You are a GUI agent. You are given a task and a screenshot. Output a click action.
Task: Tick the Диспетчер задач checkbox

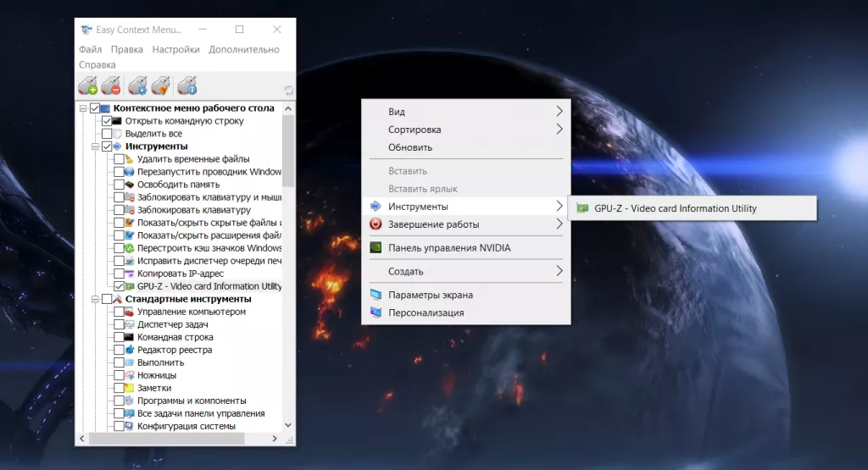[x=119, y=324]
